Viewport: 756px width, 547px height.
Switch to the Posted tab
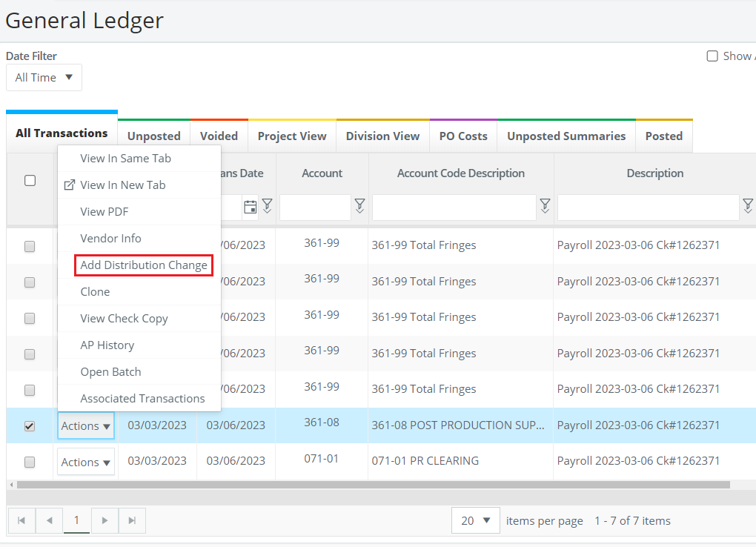[664, 136]
